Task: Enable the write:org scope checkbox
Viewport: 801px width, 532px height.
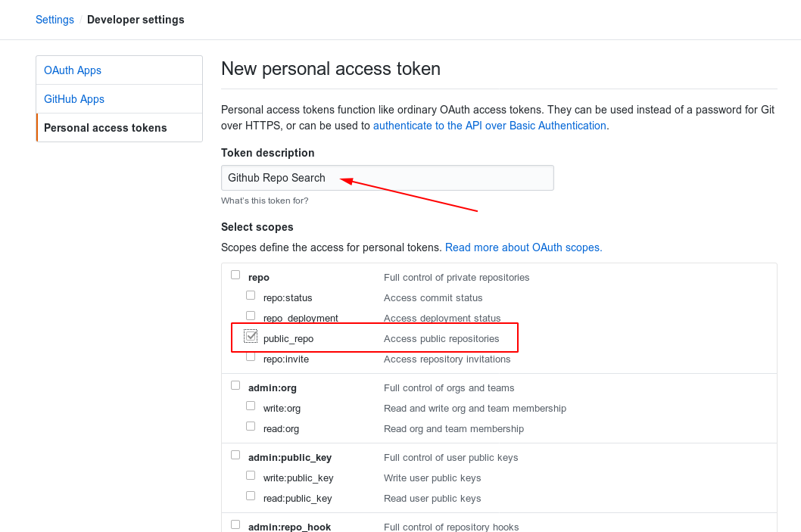Action: [251, 406]
